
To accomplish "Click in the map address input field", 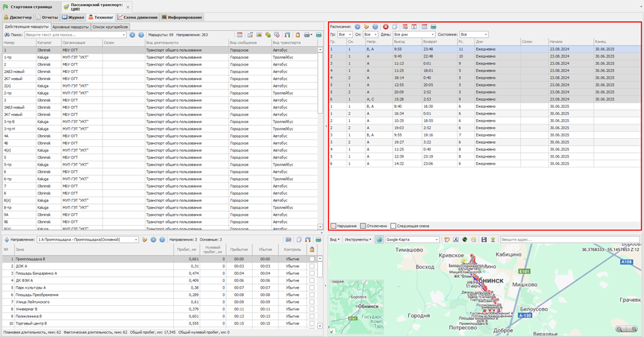I will coord(570,240).
